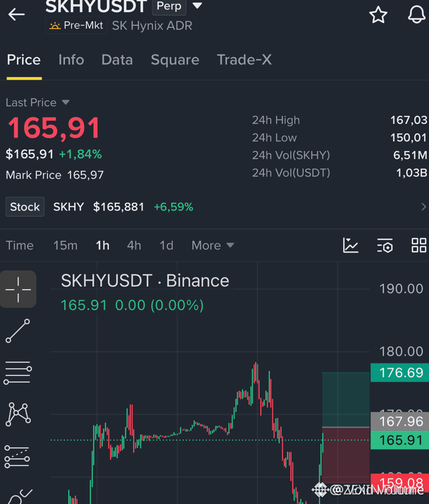Open price alerts via the bell icon
429x504 pixels.
coord(417,14)
